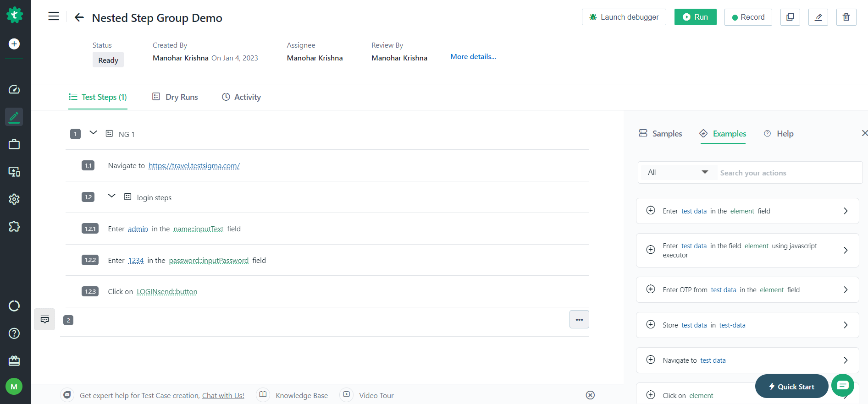Click the name::inputText element in step 1.2.1

click(x=199, y=229)
